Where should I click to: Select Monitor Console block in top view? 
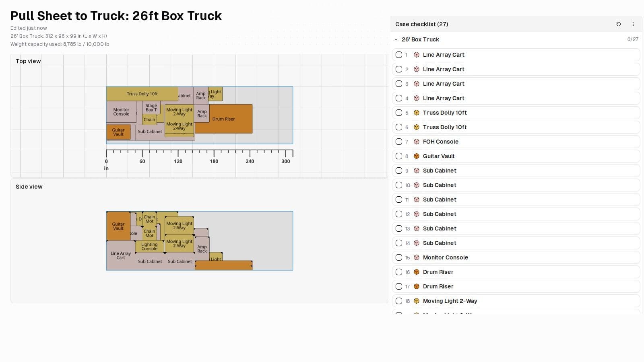pyautogui.click(x=121, y=112)
